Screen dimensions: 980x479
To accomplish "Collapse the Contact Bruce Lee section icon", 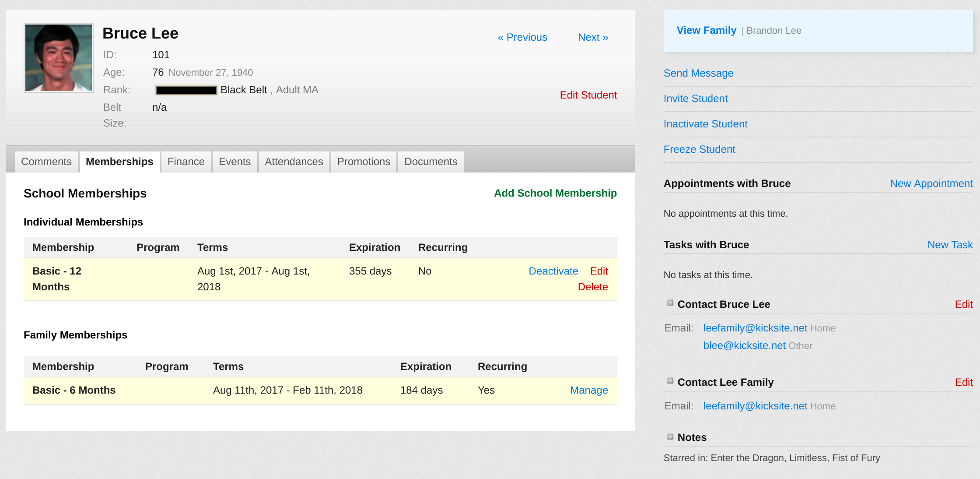I will [670, 303].
